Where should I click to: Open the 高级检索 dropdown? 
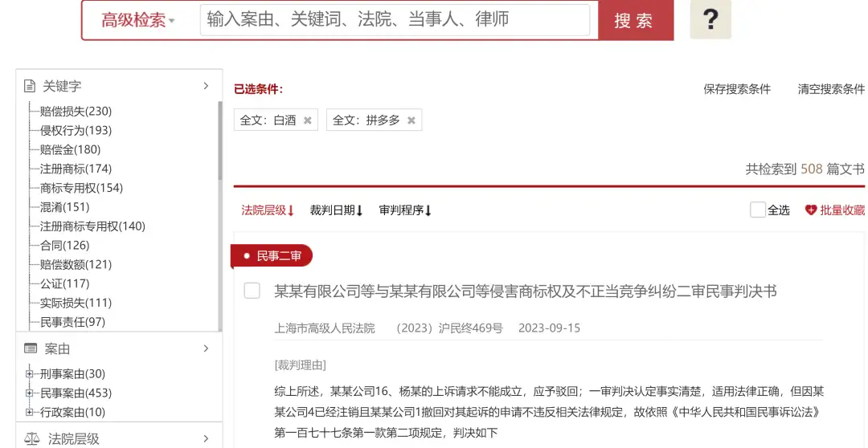137,20
